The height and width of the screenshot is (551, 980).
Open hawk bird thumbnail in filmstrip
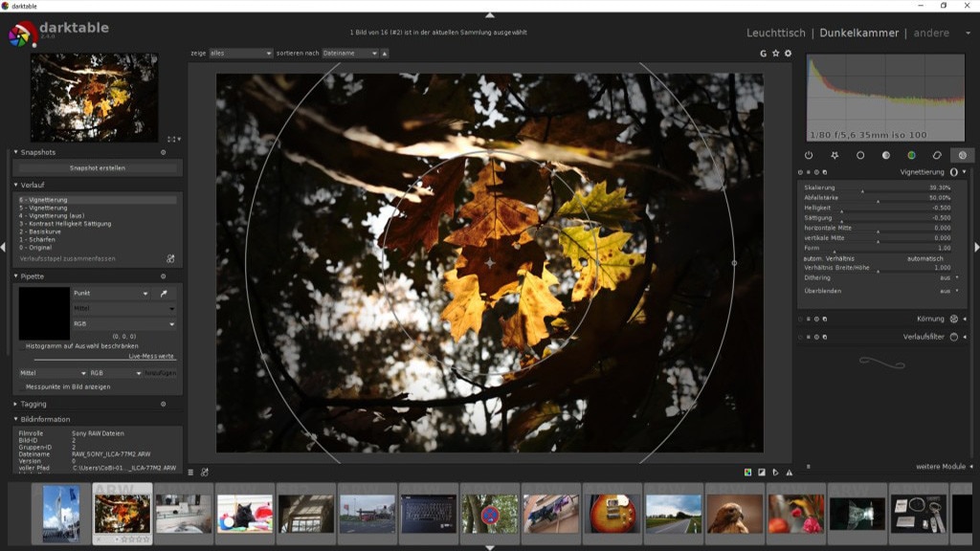tap(735, 514)
